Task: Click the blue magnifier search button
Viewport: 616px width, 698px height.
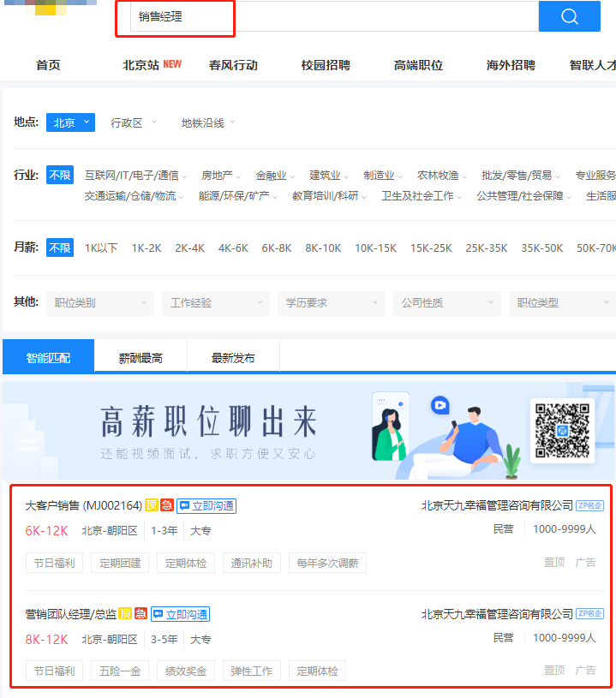Action: coord(569,16)
